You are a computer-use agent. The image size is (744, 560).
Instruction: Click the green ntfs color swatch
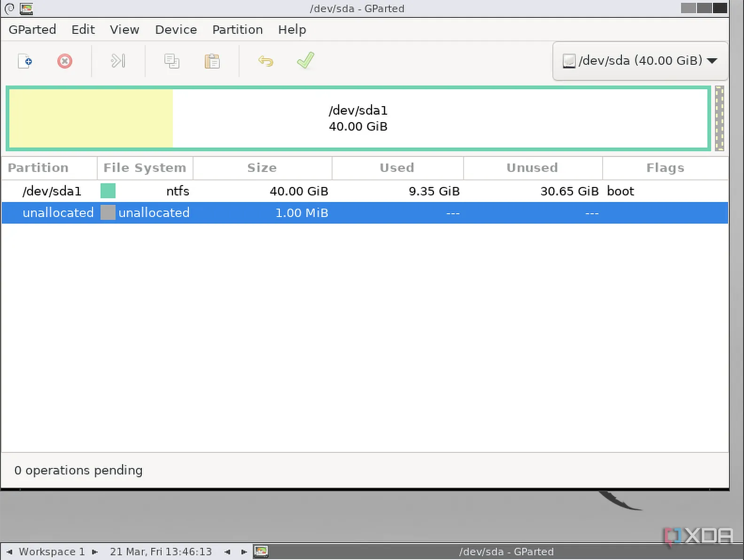coord(108,191)
